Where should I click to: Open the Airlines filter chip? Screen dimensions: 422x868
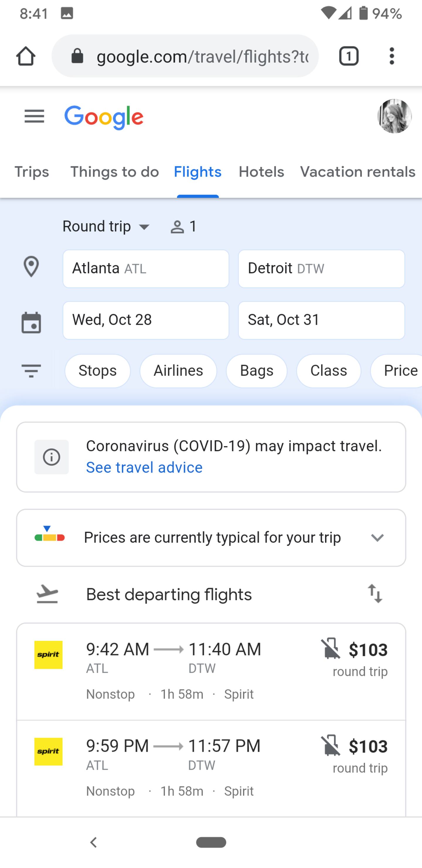[178, 371]
